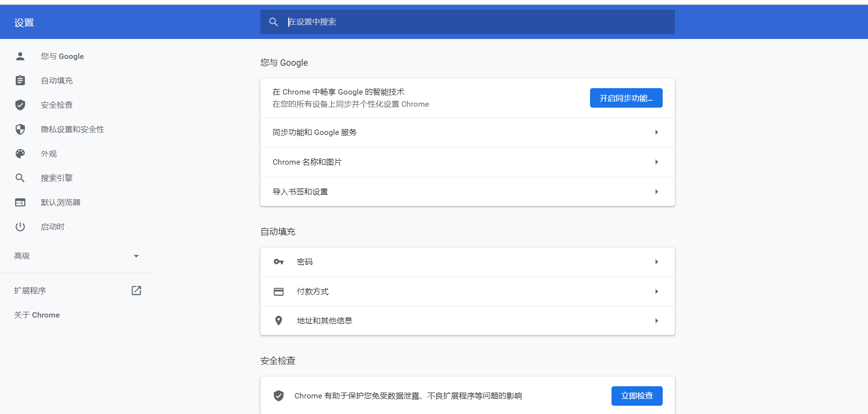Viewport: 868px width, 414px height.
Task: Expand the 付款方式 row arrow
Action: [x=657, y=292]
